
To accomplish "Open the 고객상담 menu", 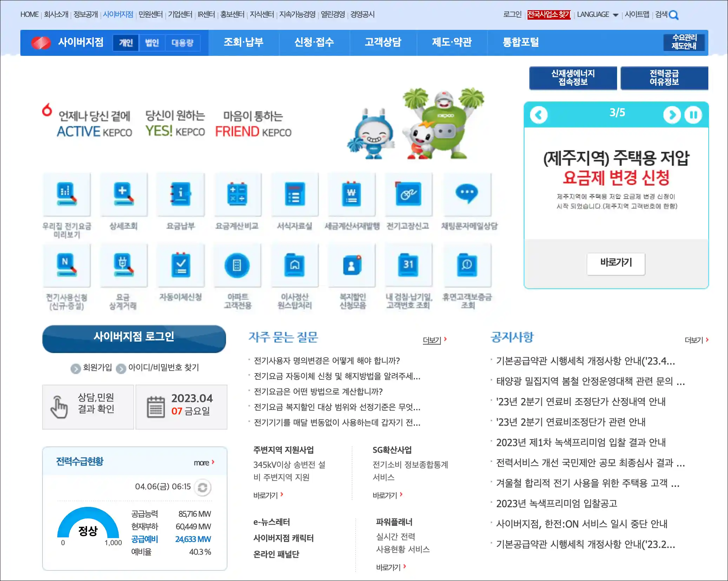I will pyautogui.click(x=383, y=42).
